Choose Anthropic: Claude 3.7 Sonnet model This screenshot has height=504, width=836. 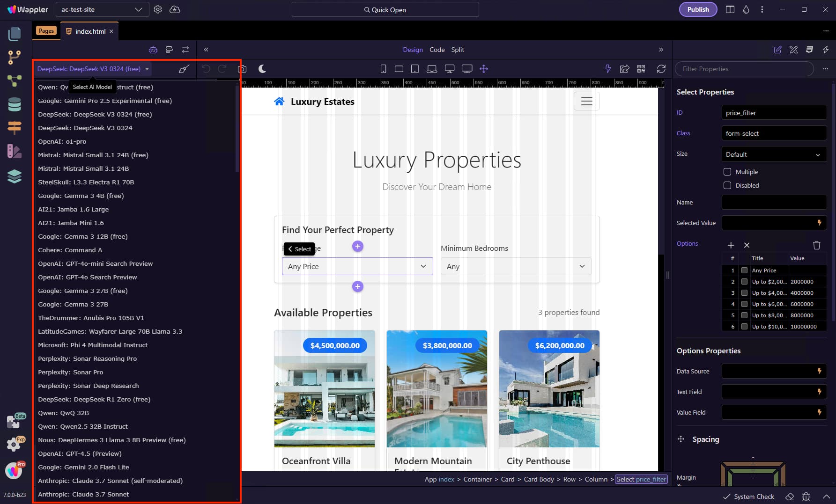click(83, 494)
